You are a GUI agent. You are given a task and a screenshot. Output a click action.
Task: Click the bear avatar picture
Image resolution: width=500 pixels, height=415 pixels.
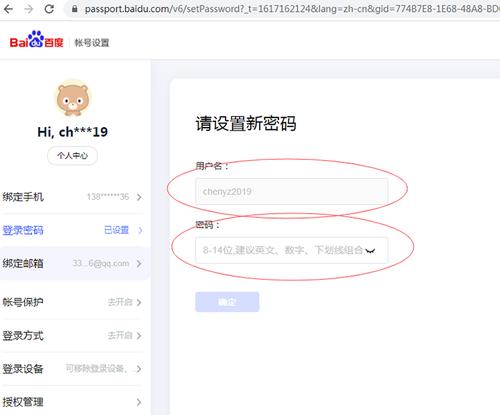click(x=73, y=99)
